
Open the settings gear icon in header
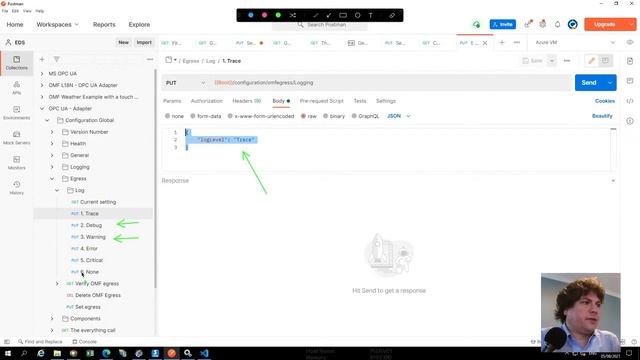point(542,24)
